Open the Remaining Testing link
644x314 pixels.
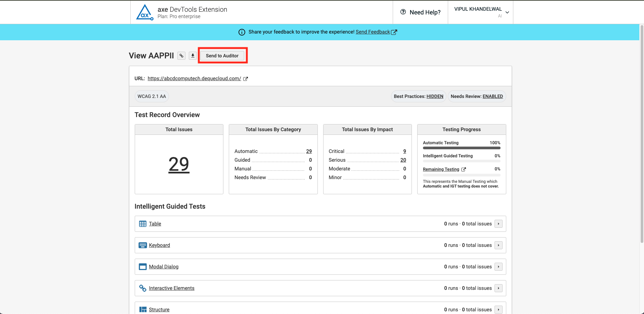coord(441,169)
